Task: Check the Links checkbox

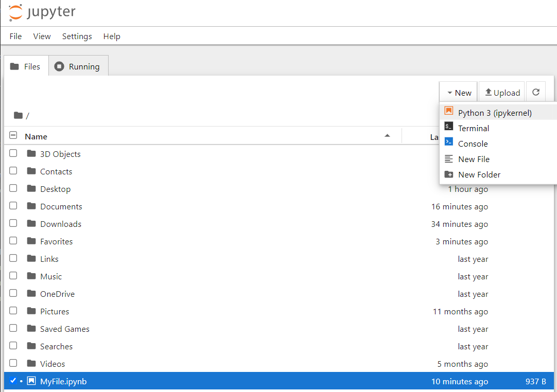Action: point(13,258)
